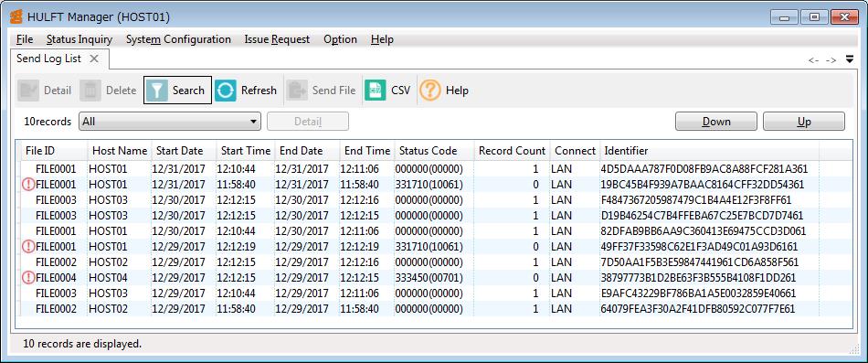Click the Down button
The height and width of the screenshot is (363, 868).
tap(716, 122)
